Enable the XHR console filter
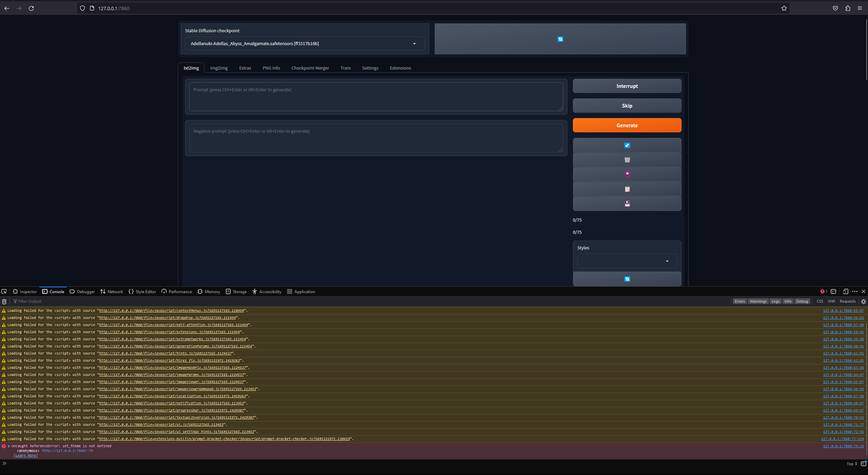 pyautogui.click(x=831, y=301)
